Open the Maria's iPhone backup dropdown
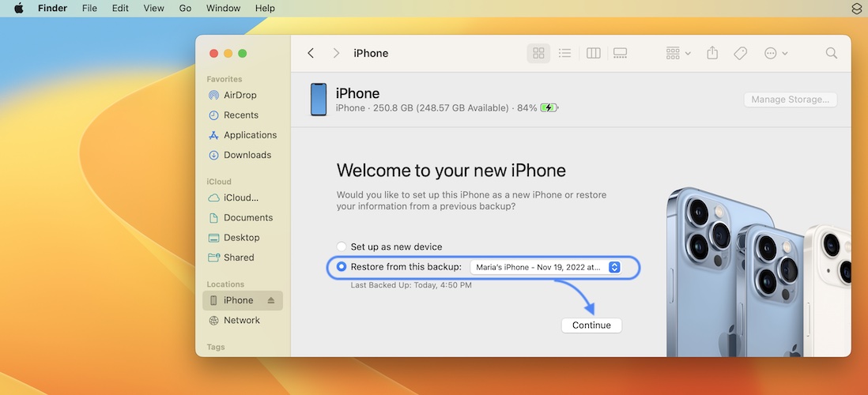The height and width of the screenshot is (395, 868). coord(545,267)
